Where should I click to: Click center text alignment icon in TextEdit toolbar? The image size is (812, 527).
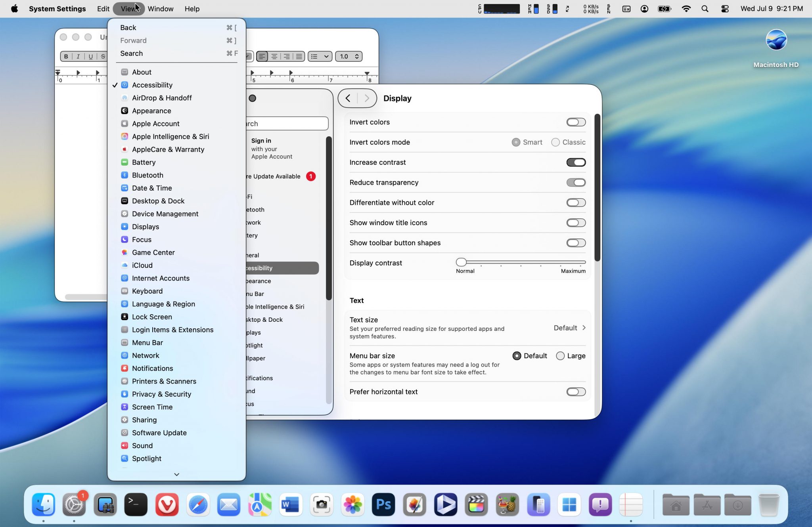pos(274,56)
